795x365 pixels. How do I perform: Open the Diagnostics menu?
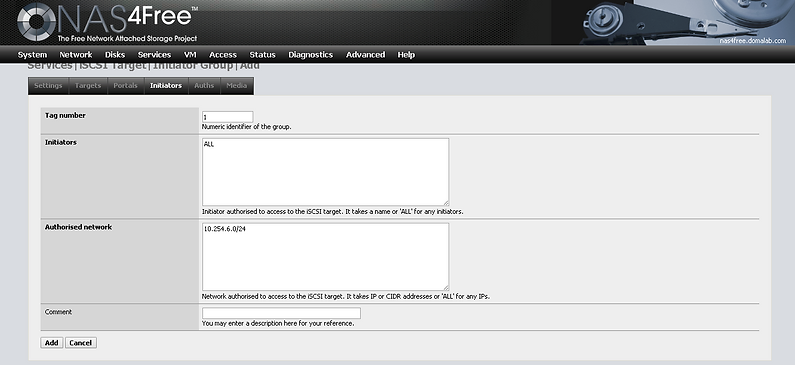310,55
